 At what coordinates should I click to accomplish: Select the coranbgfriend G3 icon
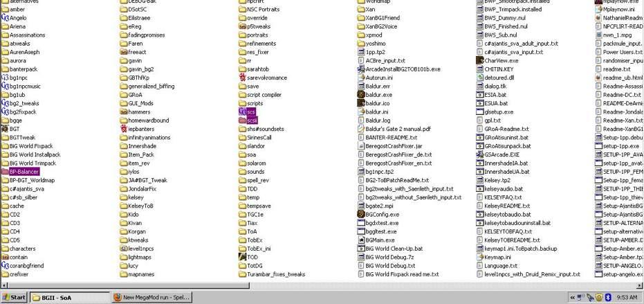[x=5, y=265]
